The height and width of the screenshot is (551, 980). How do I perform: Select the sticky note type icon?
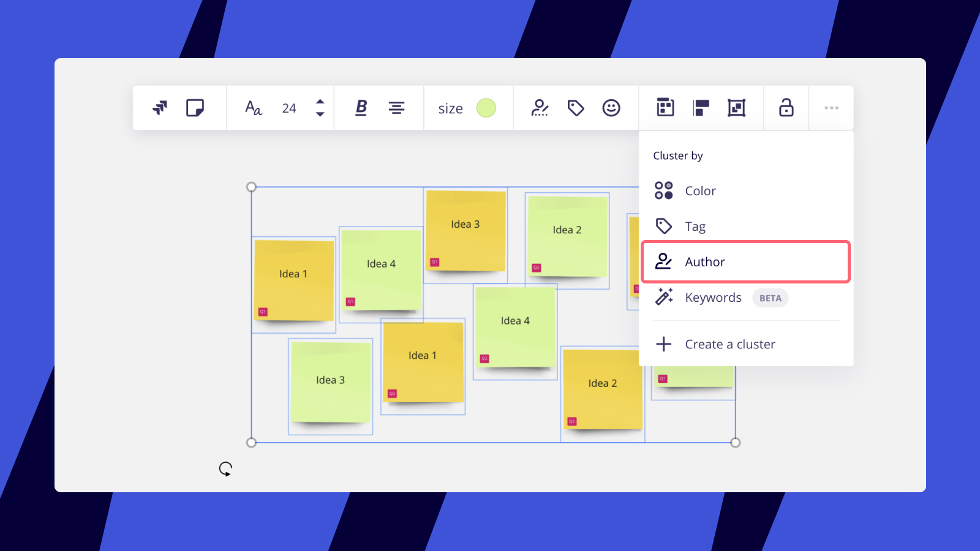click(x=195, y=108)
